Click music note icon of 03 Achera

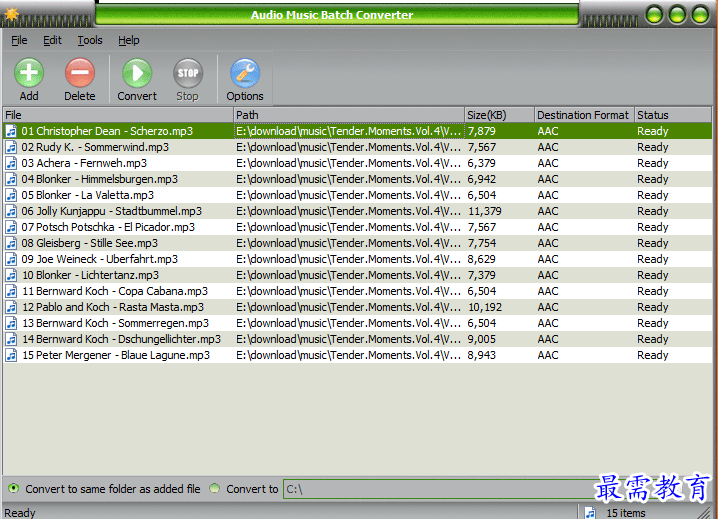(x=11, y=163)
